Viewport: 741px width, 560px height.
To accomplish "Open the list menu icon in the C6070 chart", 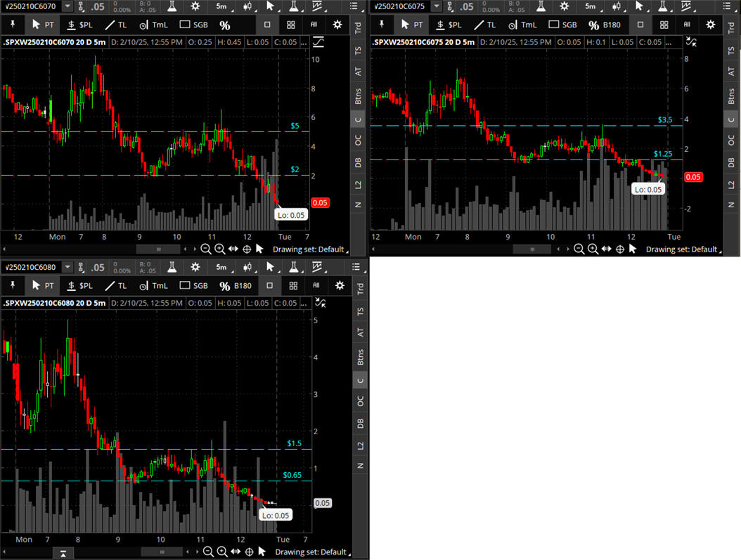I will [354, 6].
